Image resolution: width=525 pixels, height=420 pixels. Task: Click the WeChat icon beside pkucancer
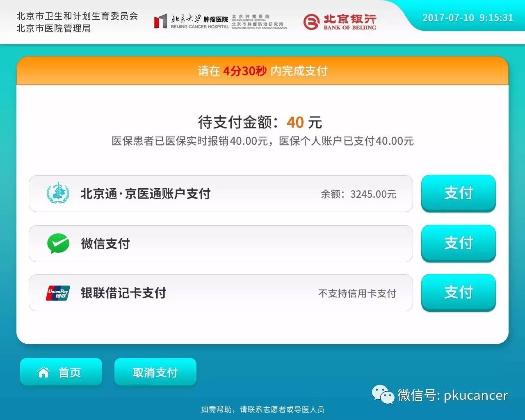[x=383, y=395]
